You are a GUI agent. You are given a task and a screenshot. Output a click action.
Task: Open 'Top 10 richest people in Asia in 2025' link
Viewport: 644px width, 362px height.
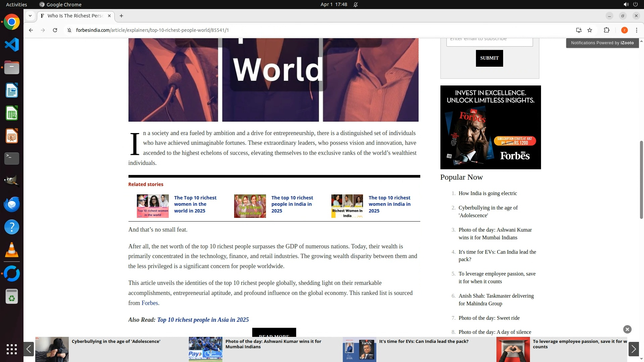click(x=203, y=320)
